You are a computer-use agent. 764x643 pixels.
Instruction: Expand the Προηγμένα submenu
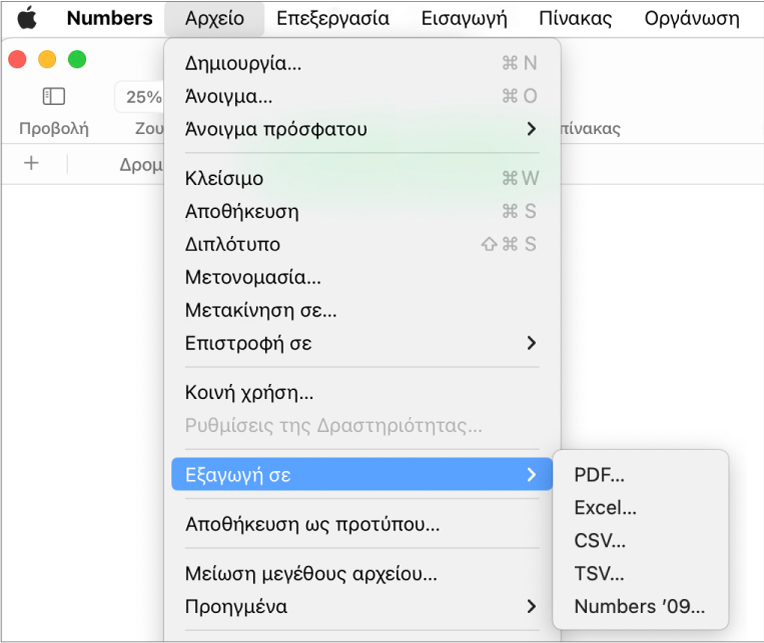point(362,606)
